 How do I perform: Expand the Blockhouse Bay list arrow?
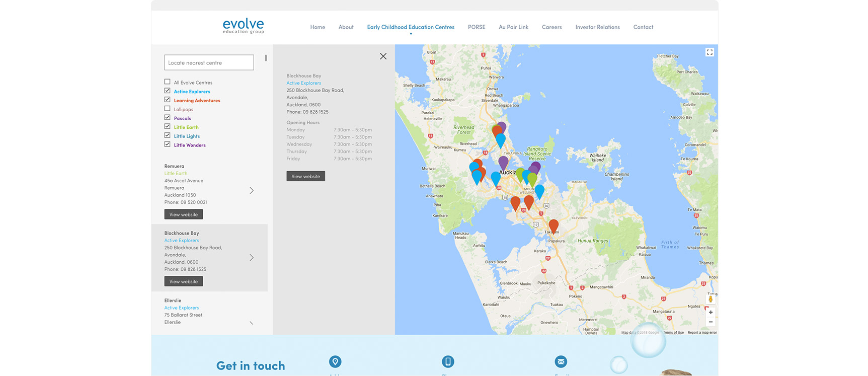coord(252,258)
